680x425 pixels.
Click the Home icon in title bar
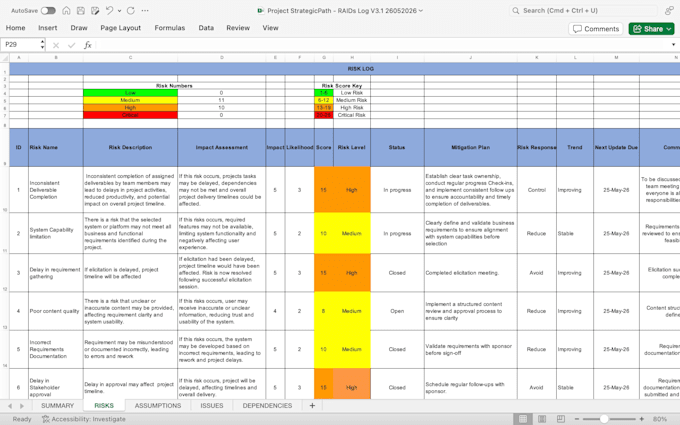66,10
